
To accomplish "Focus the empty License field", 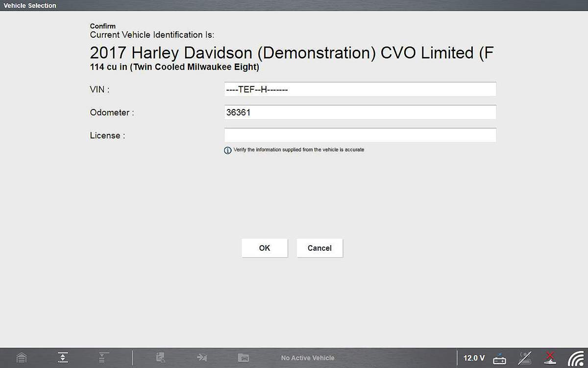I will 360,135.
